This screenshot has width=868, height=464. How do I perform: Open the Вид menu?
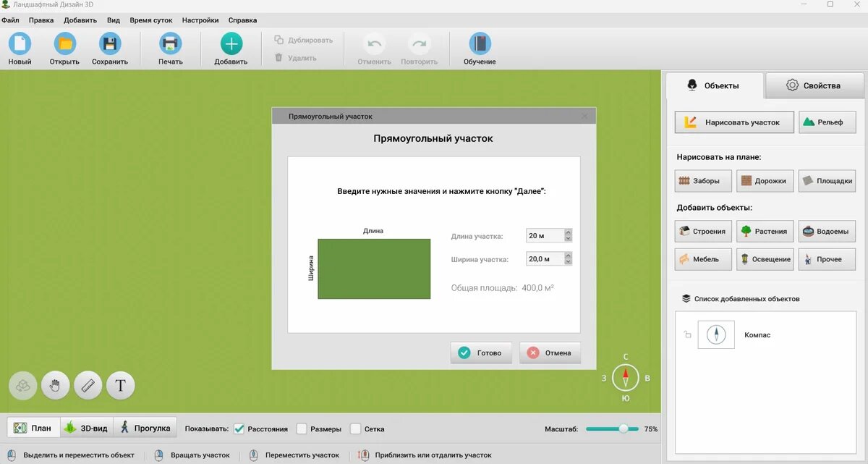click(x=114, y=20)
